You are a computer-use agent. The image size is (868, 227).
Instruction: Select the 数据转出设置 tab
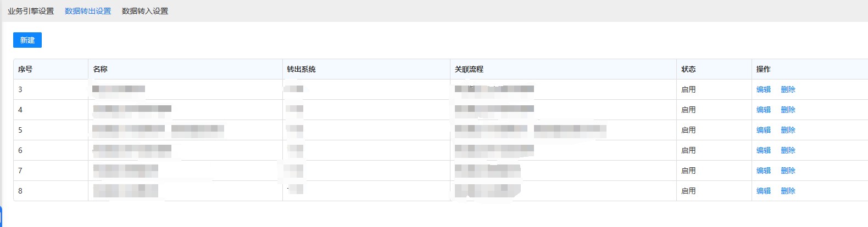88,11
